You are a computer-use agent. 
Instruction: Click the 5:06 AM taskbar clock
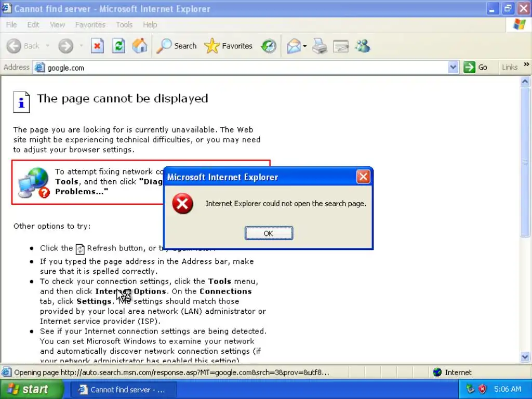click(507, 389)
